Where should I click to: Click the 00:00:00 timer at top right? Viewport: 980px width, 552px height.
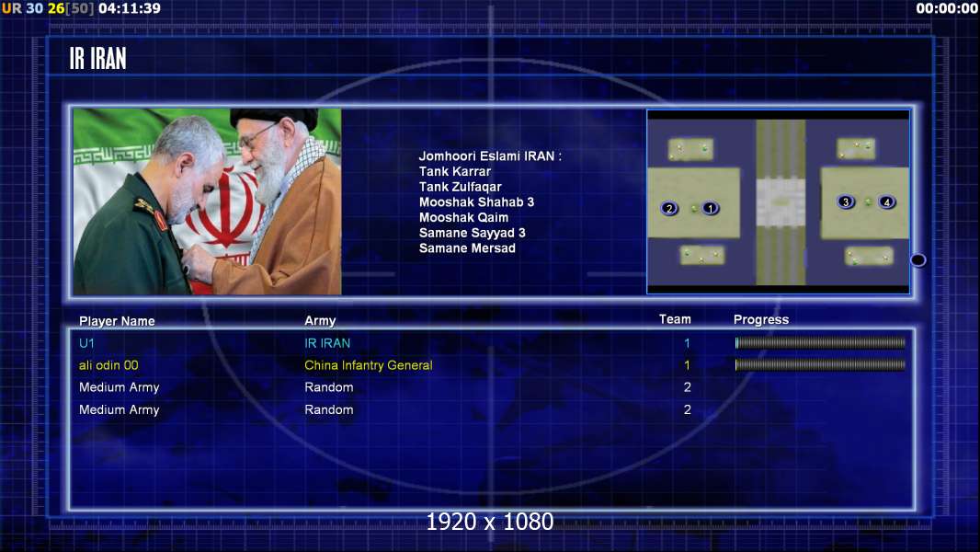tap(947, 8)
